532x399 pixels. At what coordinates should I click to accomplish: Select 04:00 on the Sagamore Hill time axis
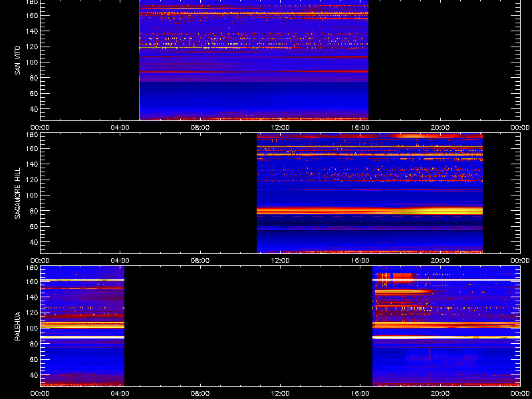(x=120, y=261)
